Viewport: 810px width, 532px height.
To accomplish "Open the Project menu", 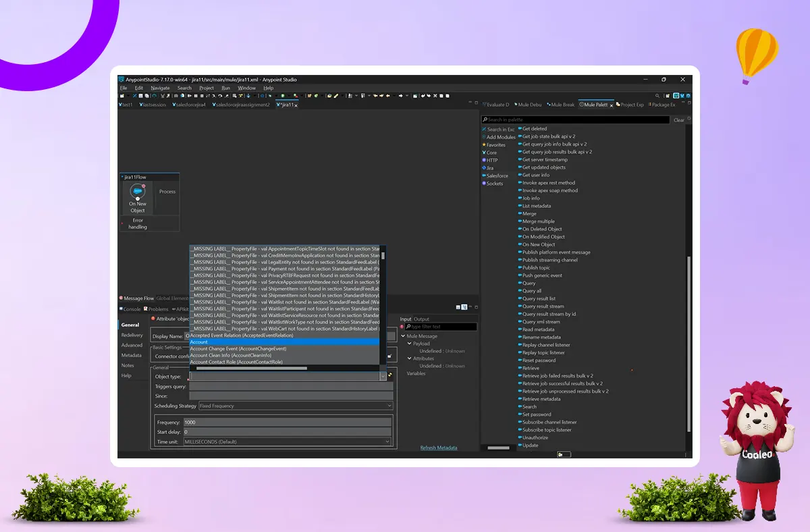I will click(207, 88).
